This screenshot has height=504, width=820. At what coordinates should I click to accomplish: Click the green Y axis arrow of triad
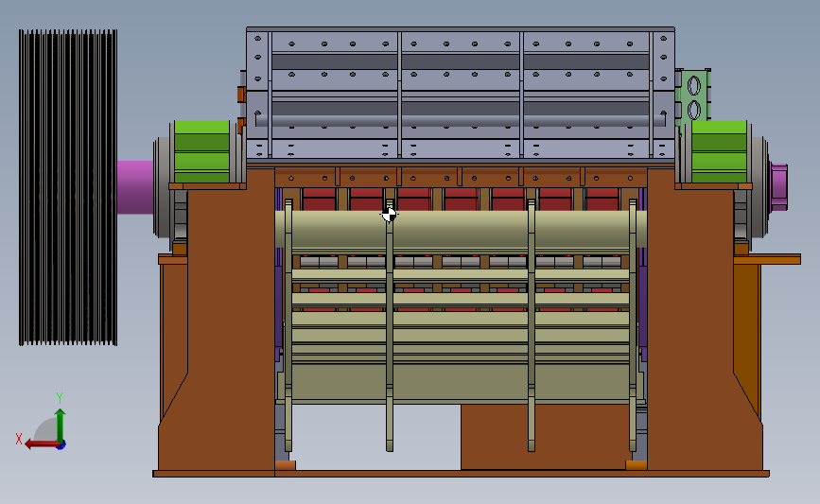click(61, 425)
